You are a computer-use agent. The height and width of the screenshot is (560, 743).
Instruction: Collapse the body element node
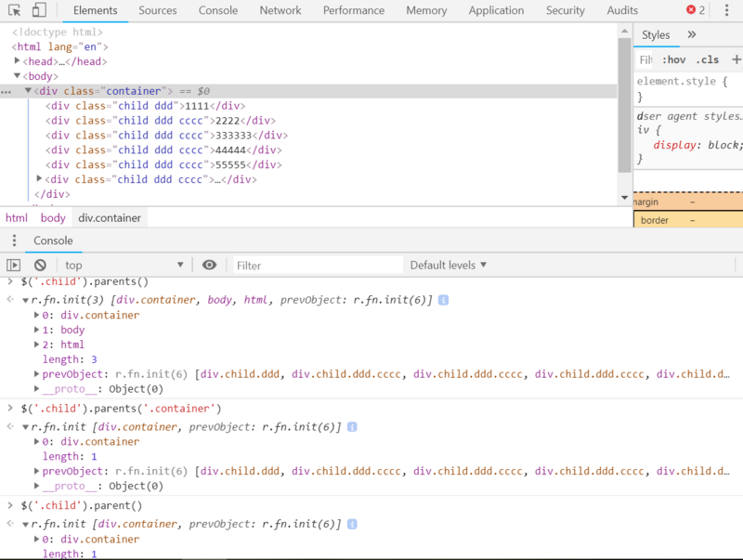point(17,75)
